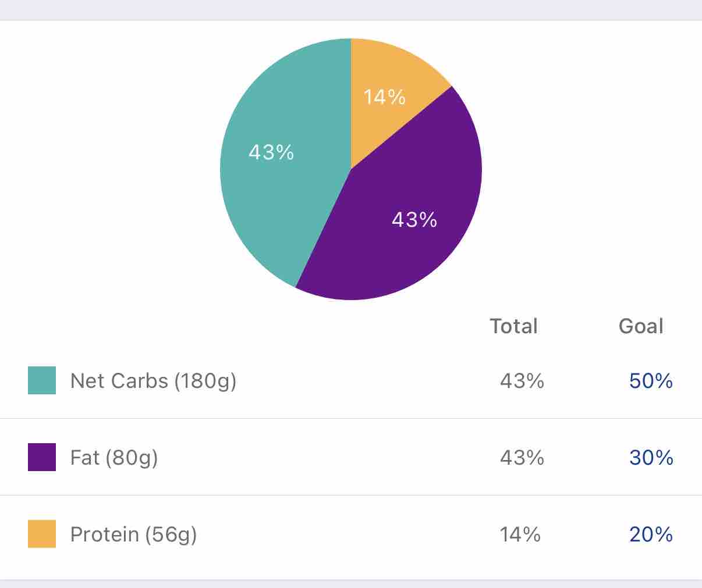Screen dimensions: 702x588
Task: Edit the Fat goal of 30%
Action: point(651,458)
